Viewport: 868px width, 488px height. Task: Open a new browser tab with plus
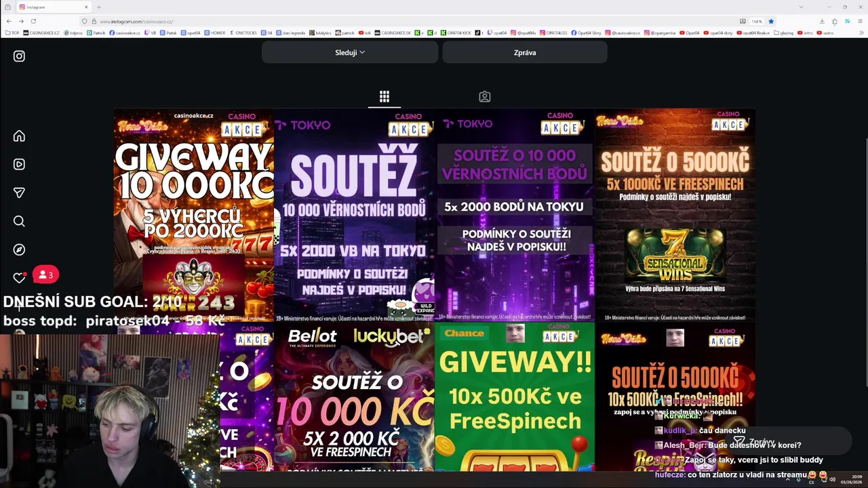[x=99, y=7]
